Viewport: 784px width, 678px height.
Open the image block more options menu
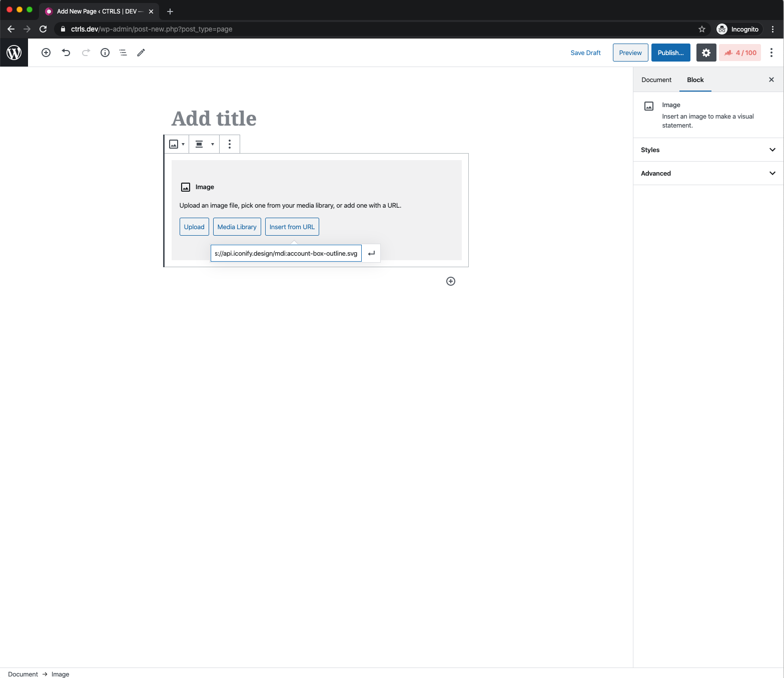click(x=230, y=144)
